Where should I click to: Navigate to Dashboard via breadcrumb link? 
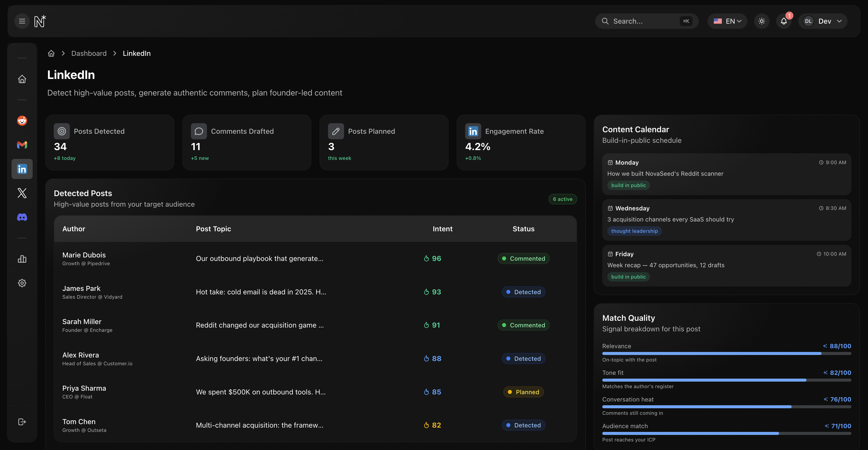(x=89, y=53)
